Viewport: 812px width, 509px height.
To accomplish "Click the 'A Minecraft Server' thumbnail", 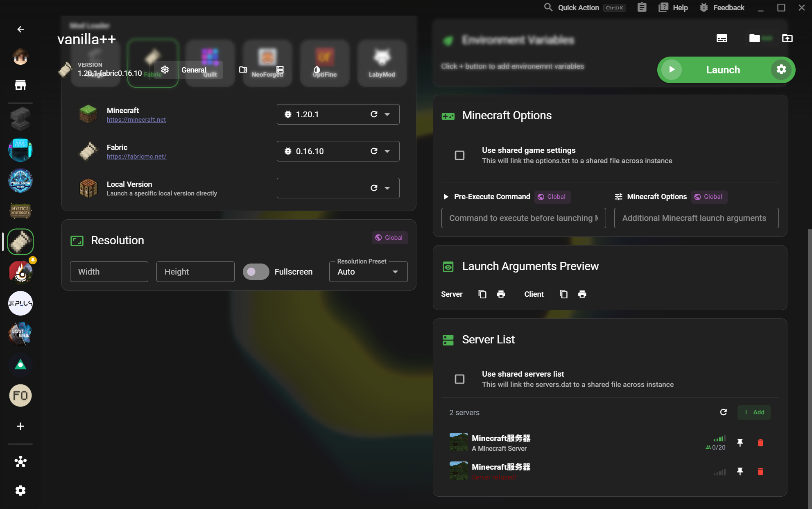I will tap(459, 442).
